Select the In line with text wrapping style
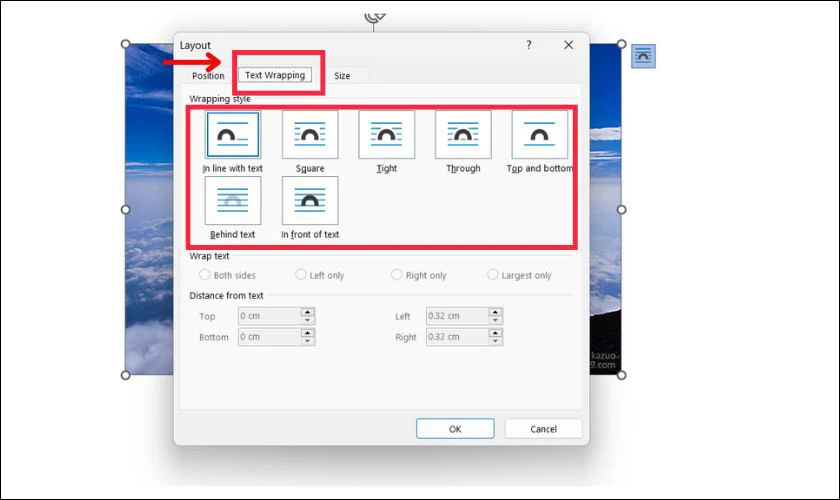840x500 pixels. 233,135
